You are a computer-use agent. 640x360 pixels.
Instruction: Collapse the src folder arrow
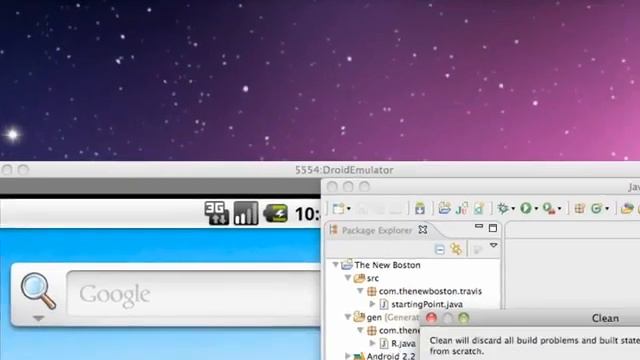(x=348, y=278)
